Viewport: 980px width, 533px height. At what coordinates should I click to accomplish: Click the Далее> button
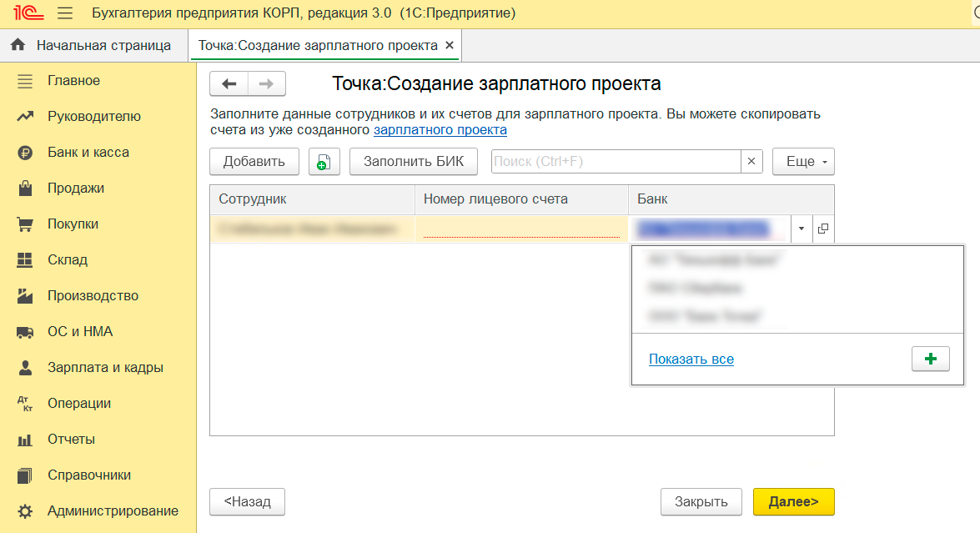pyautogui.click(x=793, y=501)
